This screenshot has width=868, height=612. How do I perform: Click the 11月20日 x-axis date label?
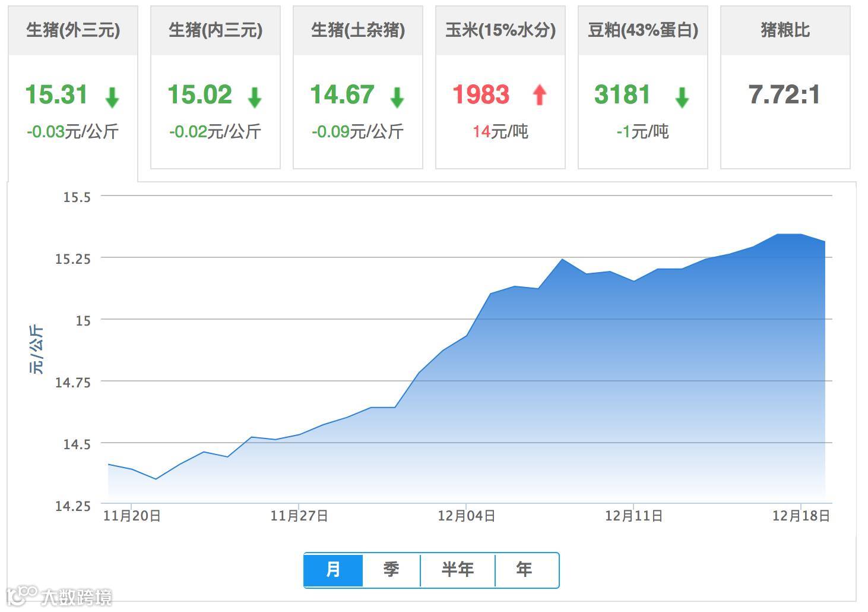(x=132, y=516)
